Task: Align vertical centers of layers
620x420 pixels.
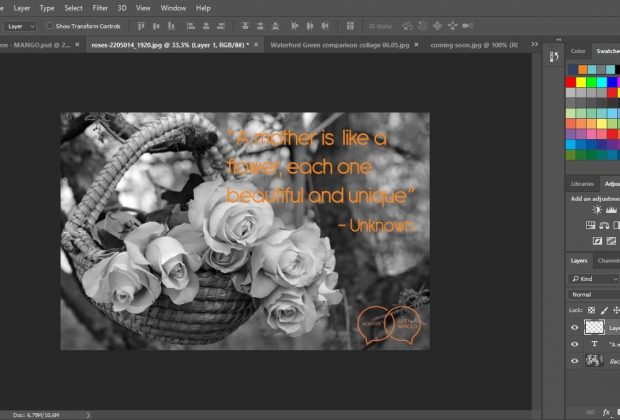Action: click(156, 26)
